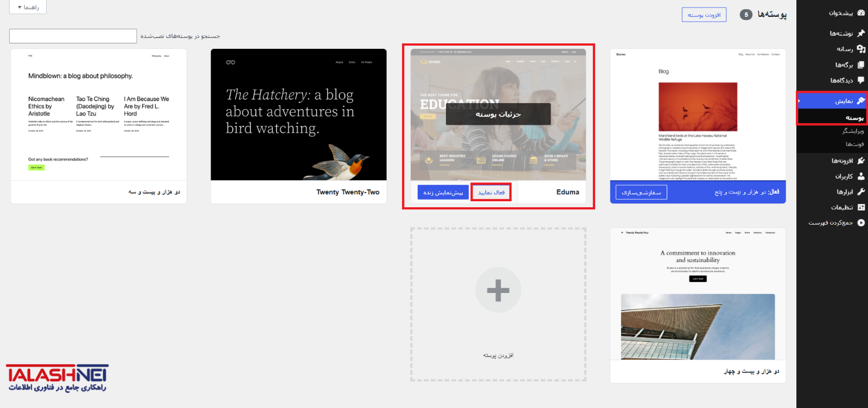Click the Tools (ابزارها) wrench icon
The width and height of the screenshot is (868, 408).
click(861, 192)
